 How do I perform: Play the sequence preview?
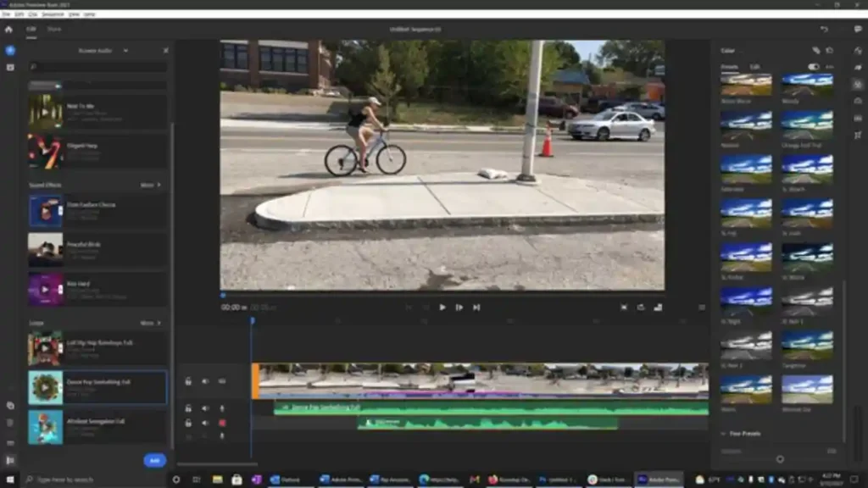[x=442, y=307]
